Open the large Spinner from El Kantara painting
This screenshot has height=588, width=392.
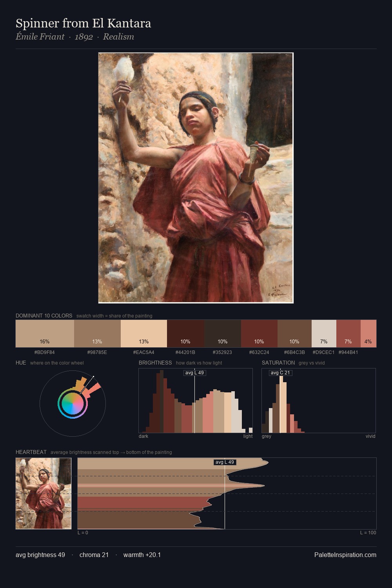click(x=196, y=178)
